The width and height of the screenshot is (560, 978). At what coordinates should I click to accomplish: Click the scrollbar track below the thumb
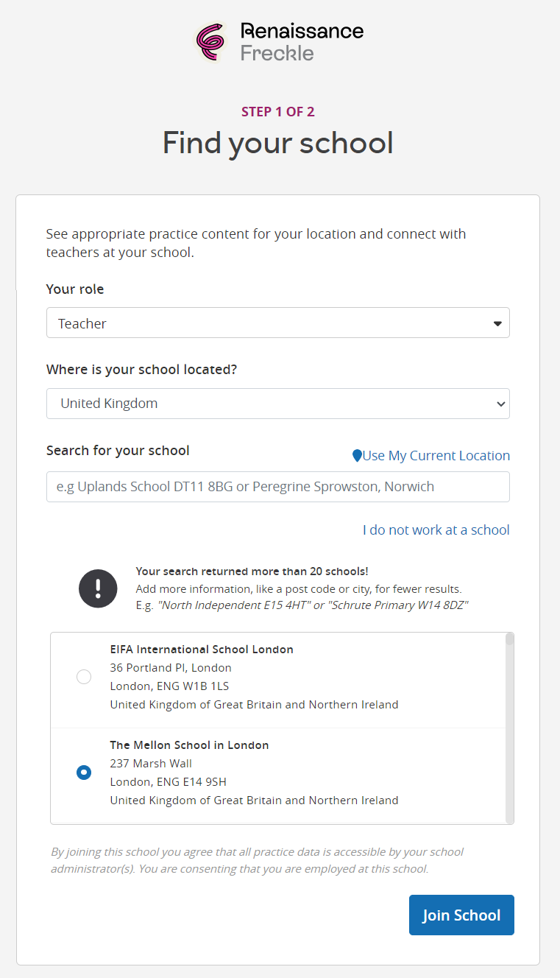pos(510,736)
